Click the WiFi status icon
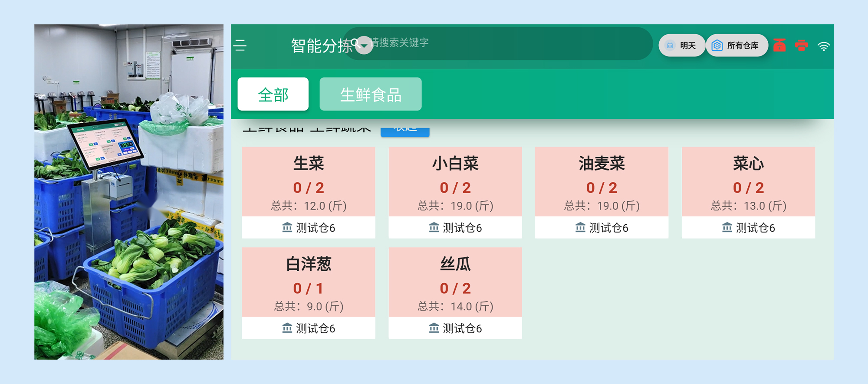The height and width of the screenshot is (384, 868). click(823, 46)
